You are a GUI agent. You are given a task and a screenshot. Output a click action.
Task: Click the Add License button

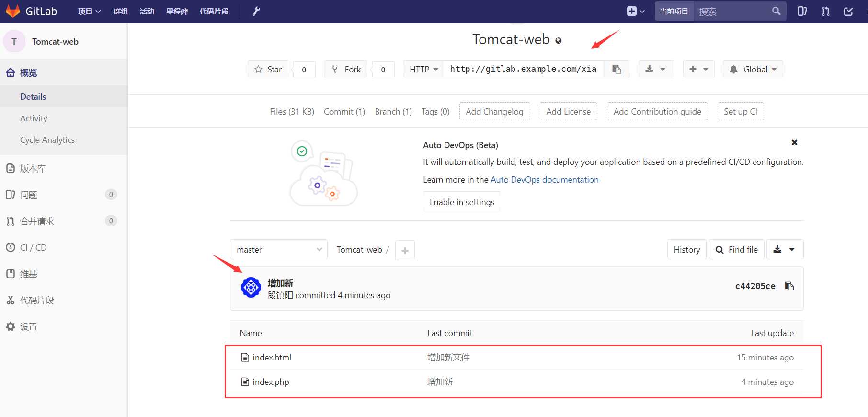[568, 111]
